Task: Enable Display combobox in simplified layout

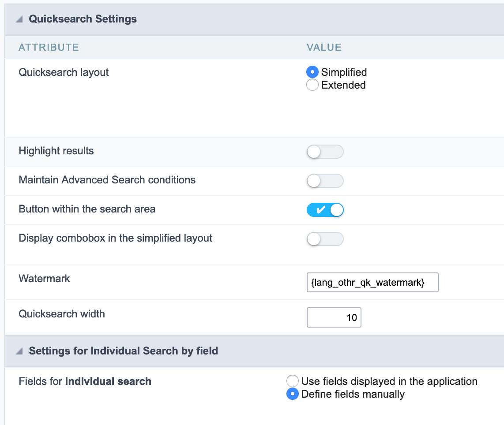Action: pyautogui.click(x=325, y=239)
